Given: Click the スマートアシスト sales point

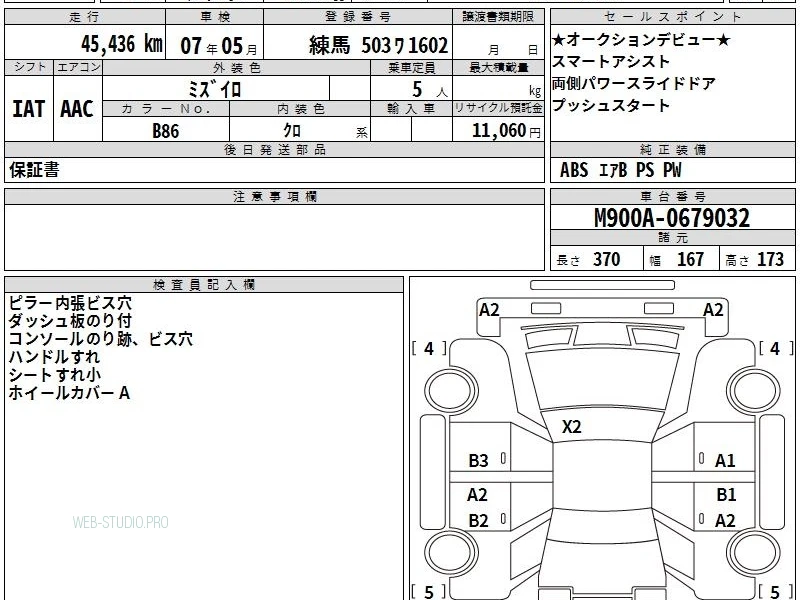Looking at the screenshot, I should [611, 61].
